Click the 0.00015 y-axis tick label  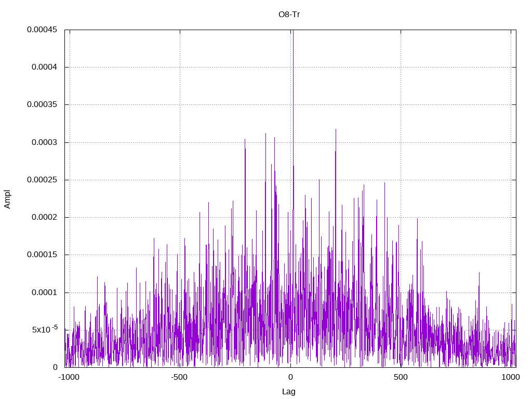42,255
